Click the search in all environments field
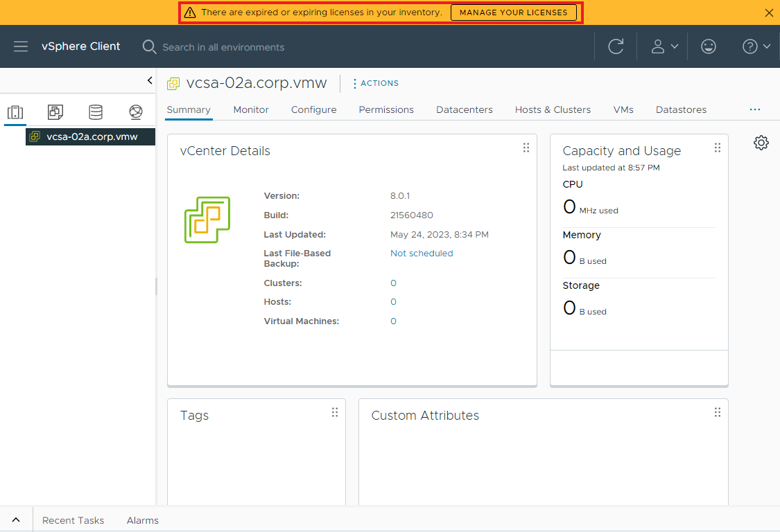The height and width of the screenshot is (532, 780). tap(223, 47)
